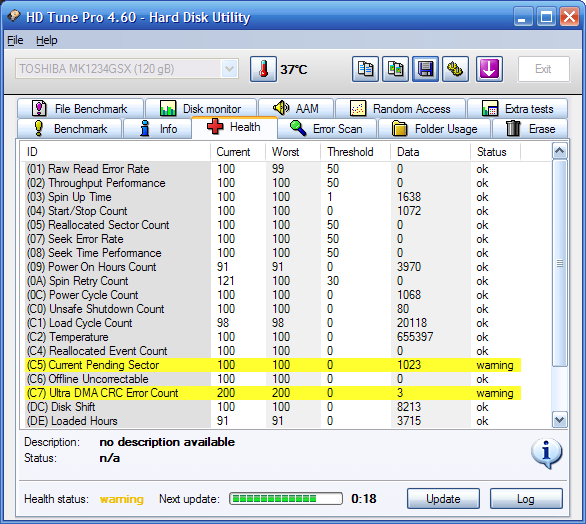Switch to the Benchmark tab
This screenshot has width=586, height=524.
coord(70,129)
